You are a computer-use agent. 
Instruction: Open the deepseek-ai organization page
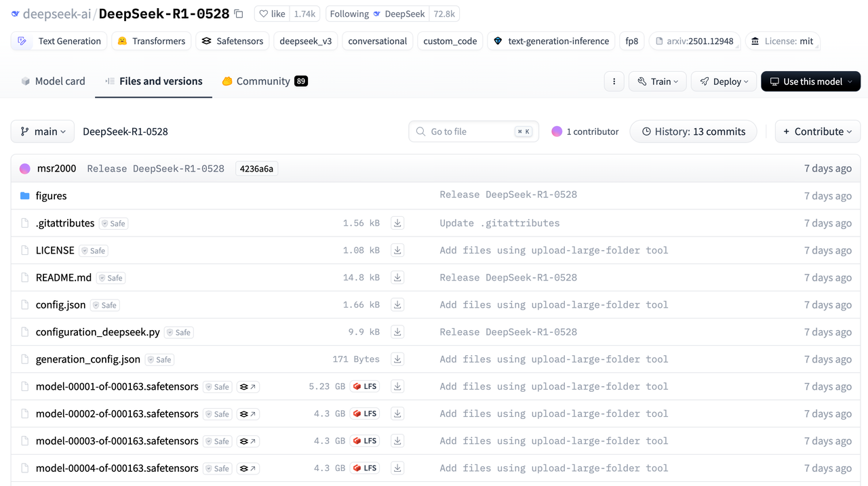pyautogui.click(x=57, y=14)
